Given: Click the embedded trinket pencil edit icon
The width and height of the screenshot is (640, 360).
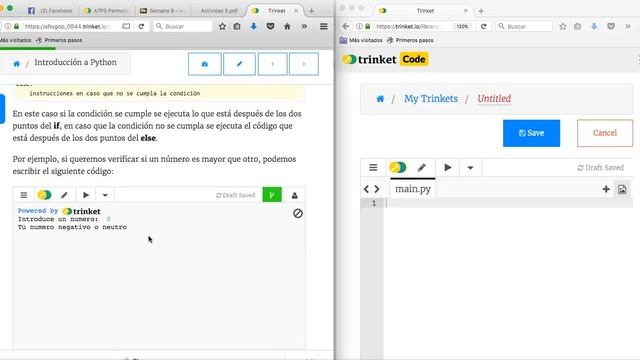Looking at the screenshot, I should point(64,195).
